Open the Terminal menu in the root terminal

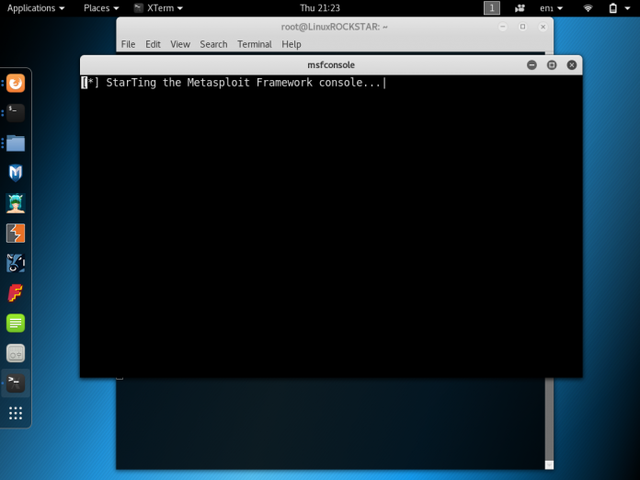click(x=254, y=44)
